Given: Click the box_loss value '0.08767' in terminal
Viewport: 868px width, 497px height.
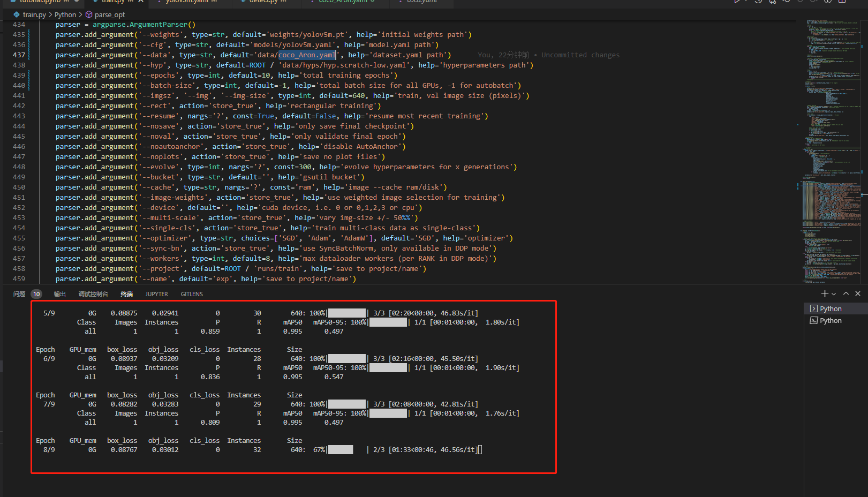Looking at the screenshot, I should coord(124,449).
